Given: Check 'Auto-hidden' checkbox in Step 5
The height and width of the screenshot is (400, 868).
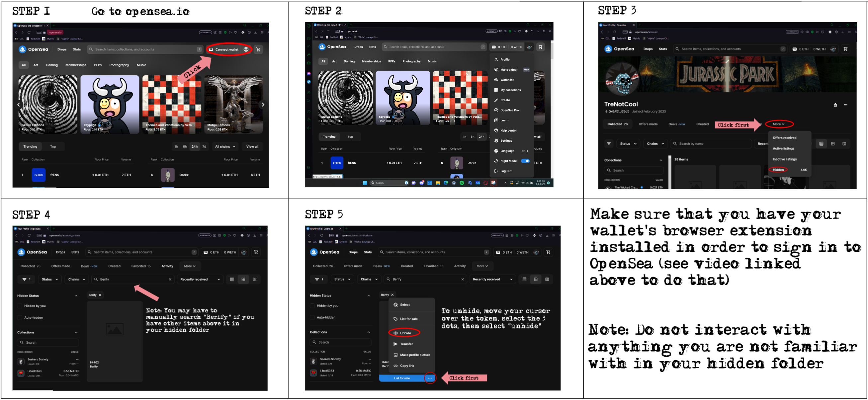Looking at the screenshot, I should point(312,317).
